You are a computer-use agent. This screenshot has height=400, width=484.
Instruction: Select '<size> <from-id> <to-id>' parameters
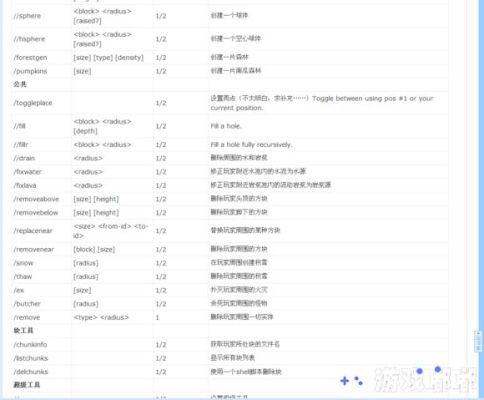[x=111, y=231]
